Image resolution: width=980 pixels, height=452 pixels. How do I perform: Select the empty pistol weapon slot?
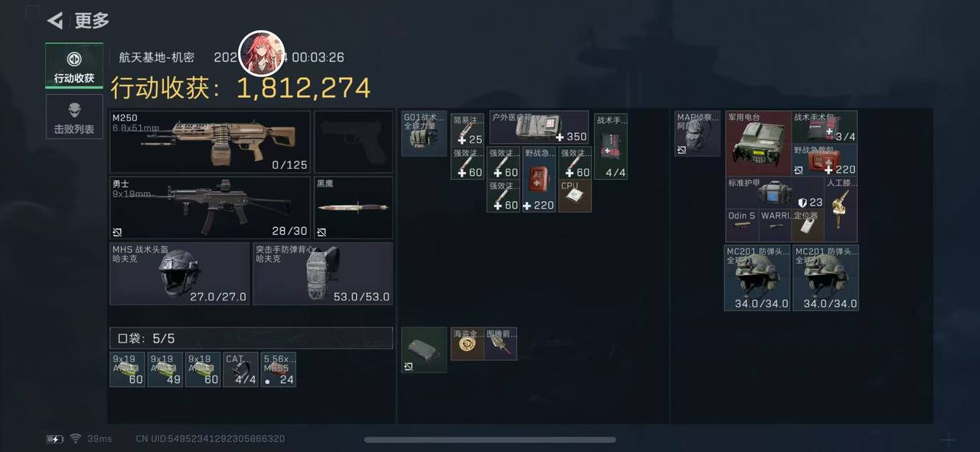tap(353, 141)
